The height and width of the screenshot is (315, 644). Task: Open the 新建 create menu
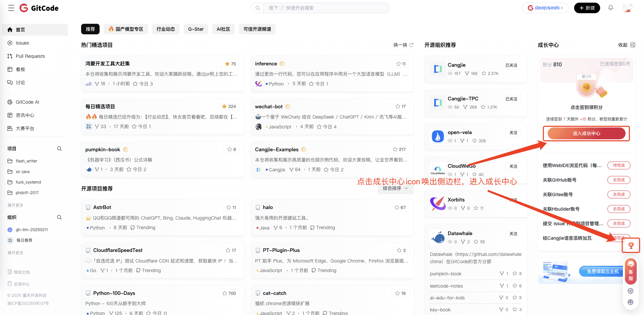[587, 8]
